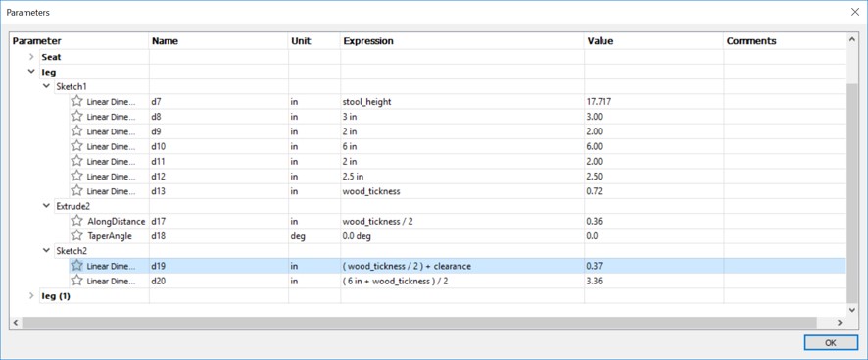The width and height of the screenshot is (868, 360).
Task: Edit the stool_height expression for d7
Action: (462, 101)
